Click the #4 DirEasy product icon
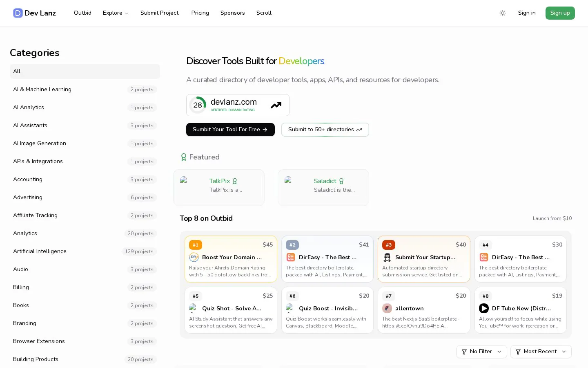 484,257
